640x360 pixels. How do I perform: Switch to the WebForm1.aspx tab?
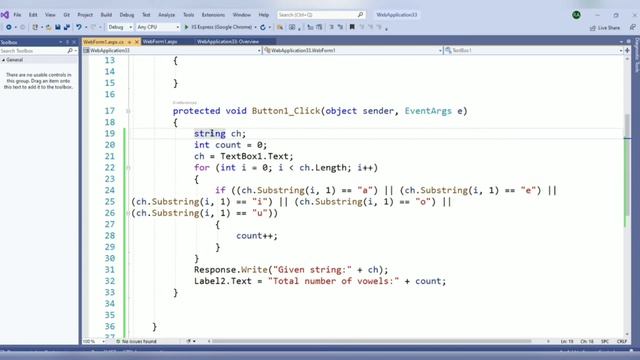[x=160, y=42]
